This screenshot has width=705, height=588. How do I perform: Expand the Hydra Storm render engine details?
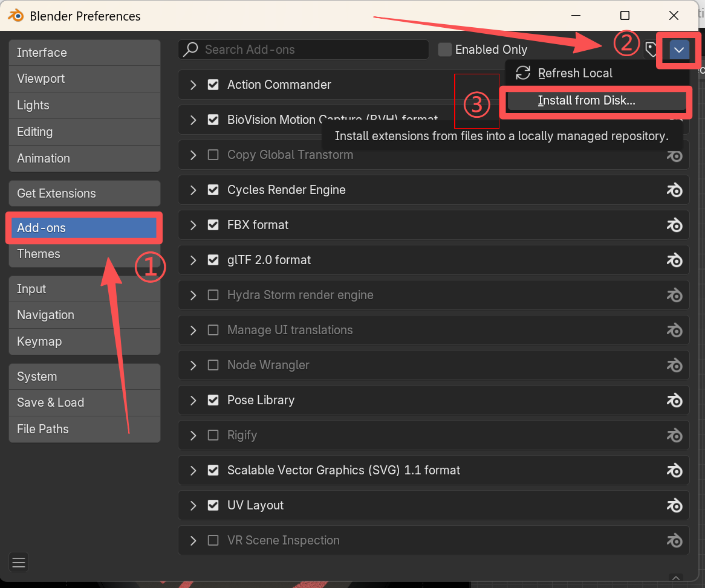193,295
